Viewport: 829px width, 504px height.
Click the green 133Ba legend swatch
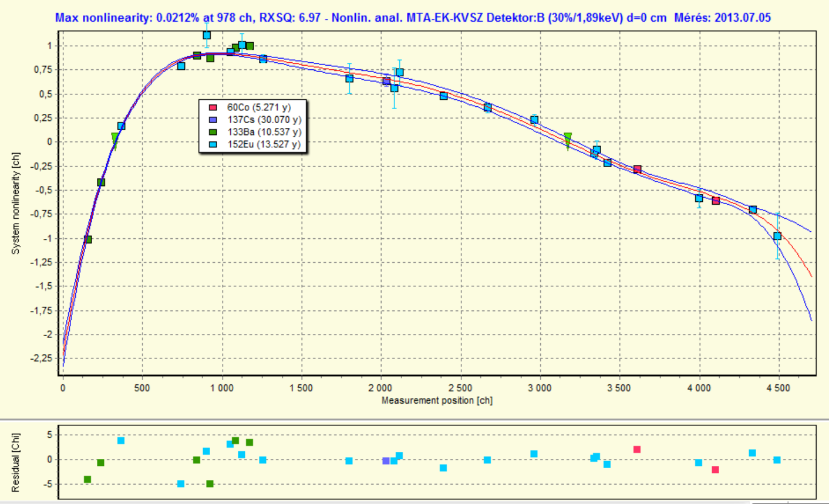[214, 132]
